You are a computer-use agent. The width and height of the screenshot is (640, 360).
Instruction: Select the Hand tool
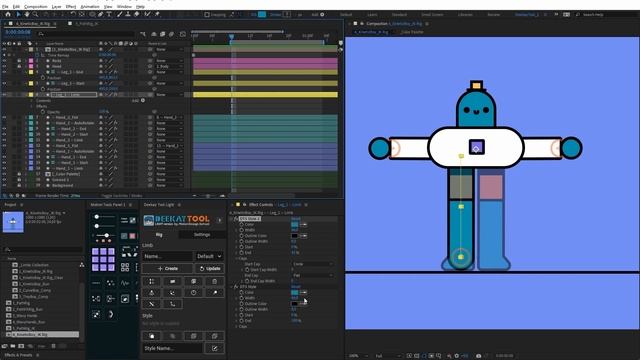27,14
